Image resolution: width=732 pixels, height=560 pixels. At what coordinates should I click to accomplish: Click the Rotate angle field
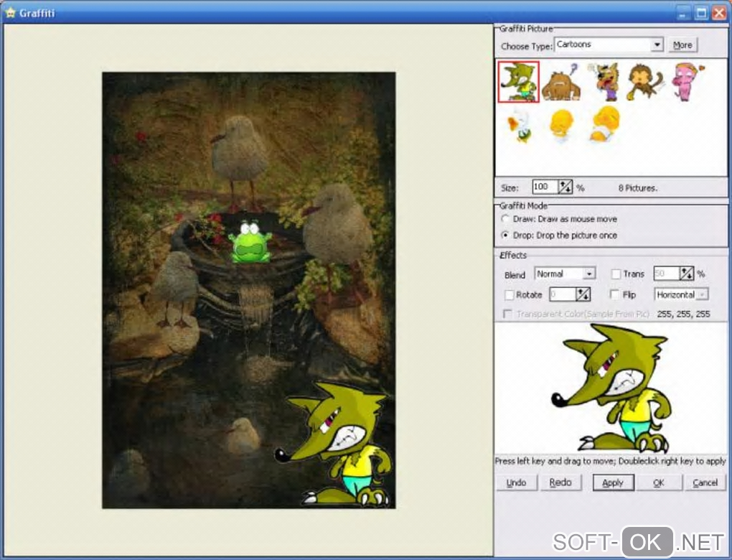[x=562, y=294]
